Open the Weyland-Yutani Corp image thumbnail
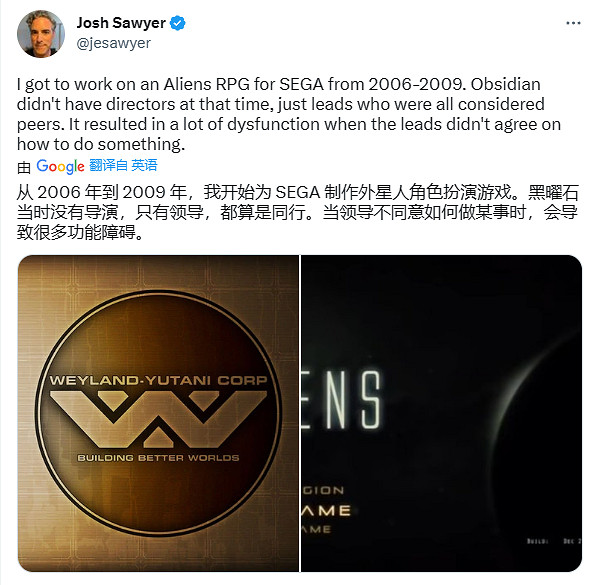This screenshot has width=598, height=585. (x=158, y=413)
